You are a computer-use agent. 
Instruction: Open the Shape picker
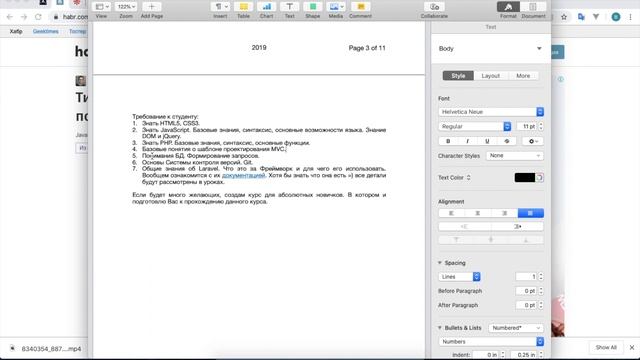point(313,7)
